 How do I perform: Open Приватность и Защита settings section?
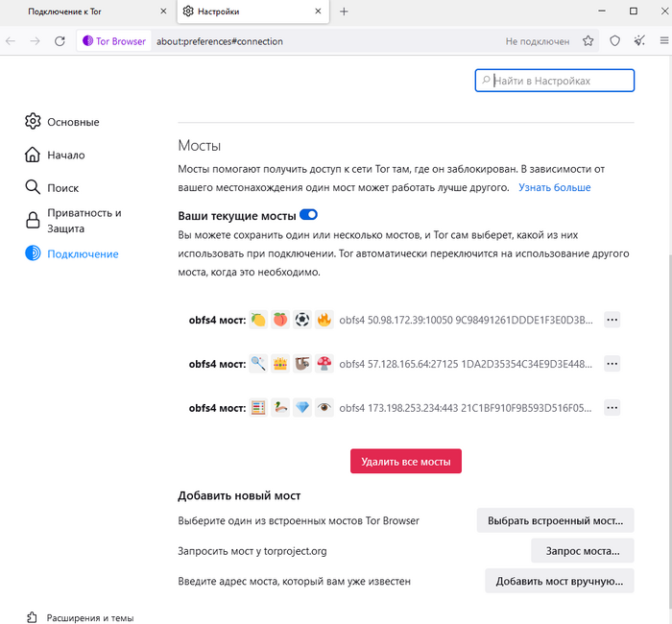84,221
